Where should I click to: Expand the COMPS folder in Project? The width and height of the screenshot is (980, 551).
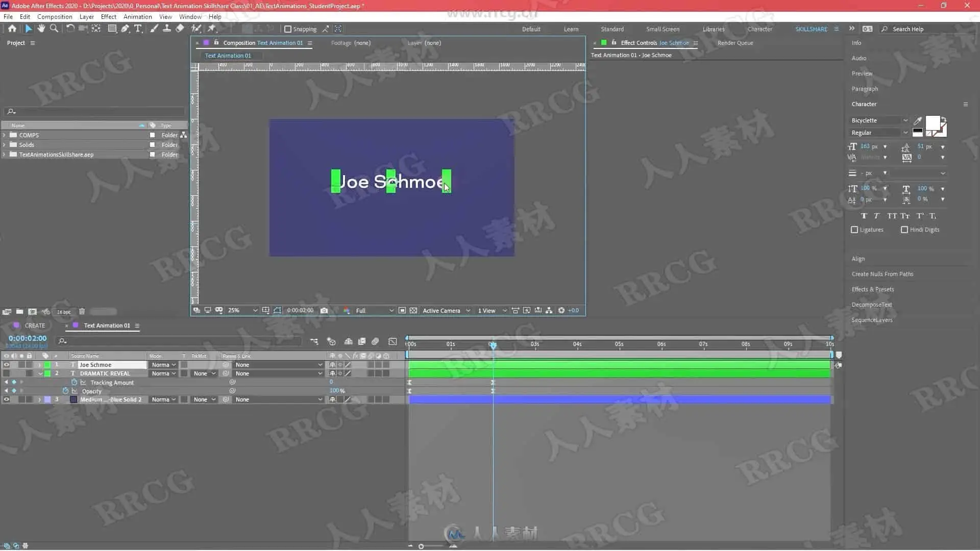point(5,135)
